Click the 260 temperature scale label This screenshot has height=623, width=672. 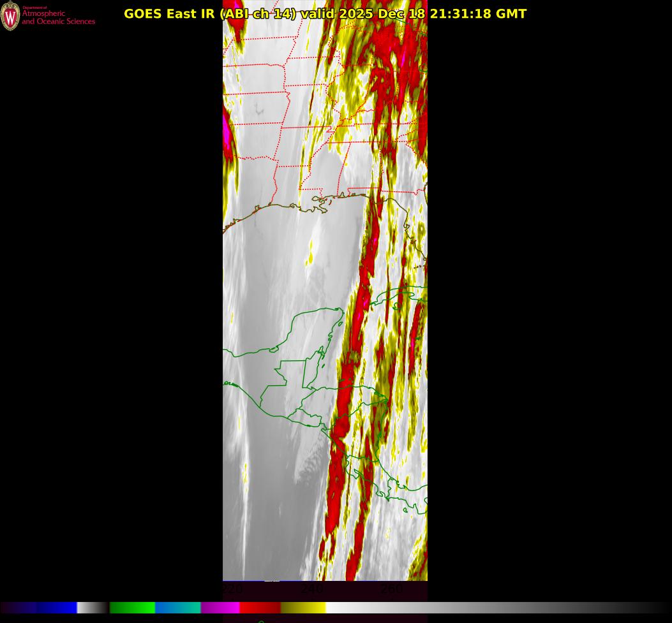point(391,590)
